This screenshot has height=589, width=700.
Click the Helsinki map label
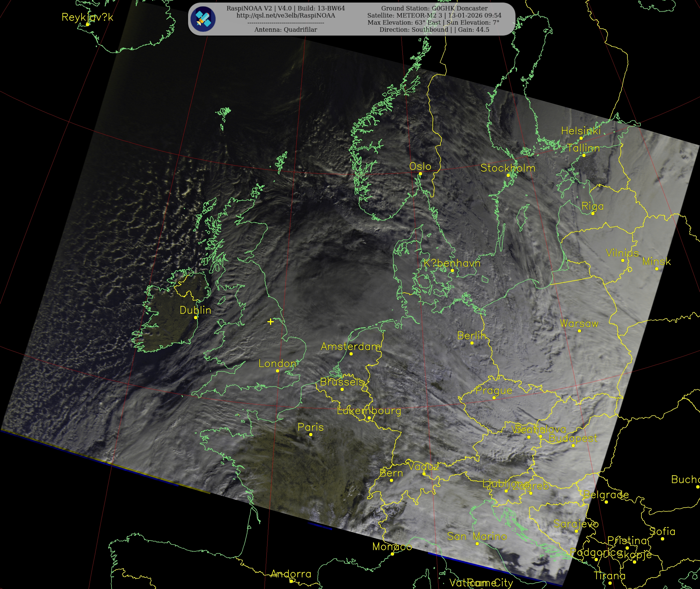[x=581, y=131]
